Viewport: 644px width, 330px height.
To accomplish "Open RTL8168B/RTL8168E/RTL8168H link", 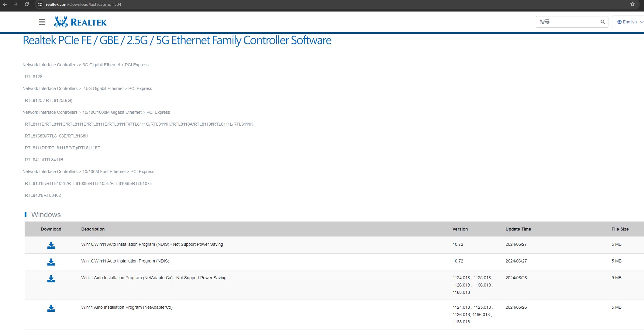I will 57,136.
